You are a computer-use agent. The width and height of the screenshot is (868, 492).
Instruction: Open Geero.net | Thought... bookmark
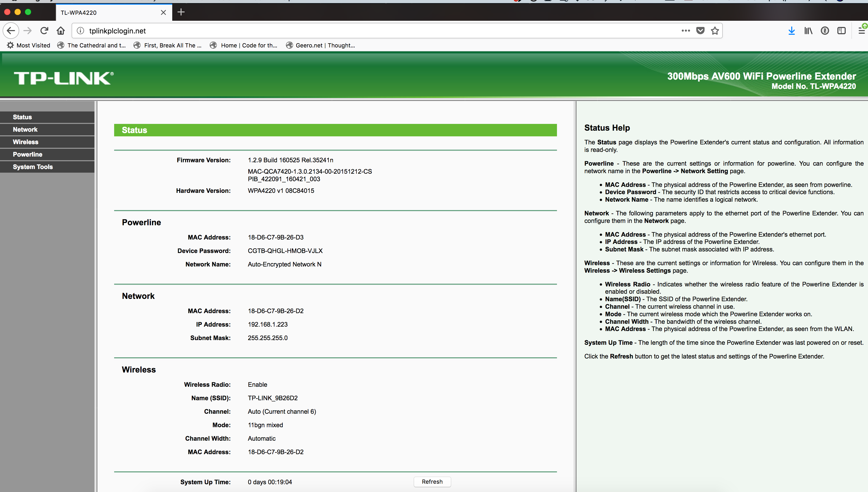tap(321, 45)
